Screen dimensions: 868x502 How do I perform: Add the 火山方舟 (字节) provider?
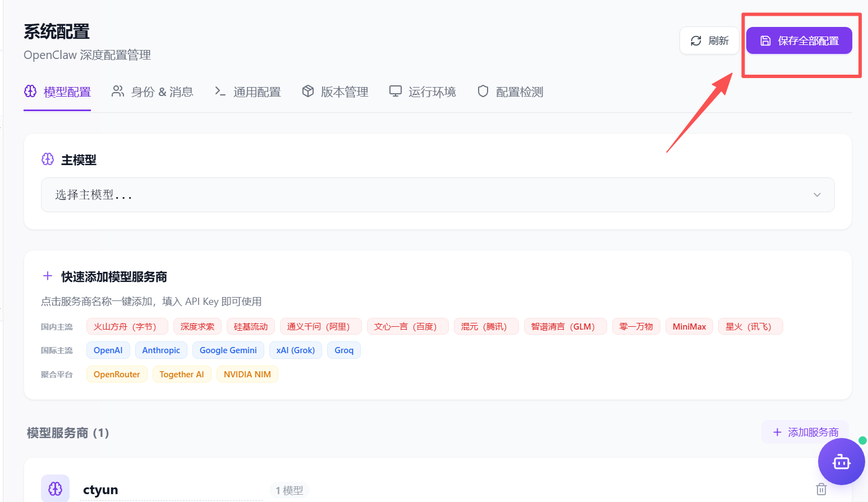(125, 326)
